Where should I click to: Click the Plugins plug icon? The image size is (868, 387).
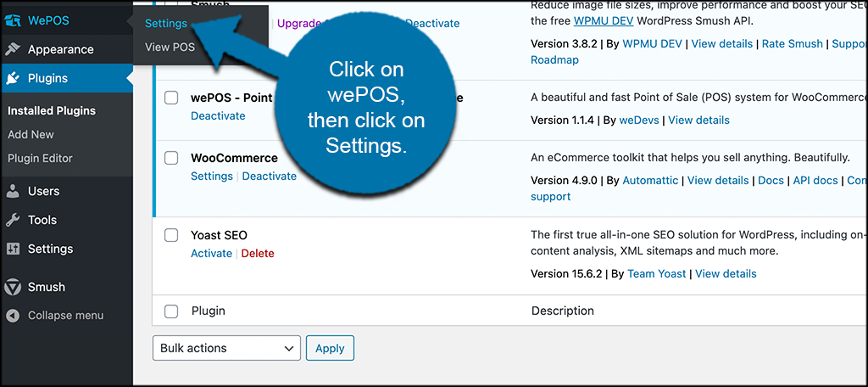(12, 79)
